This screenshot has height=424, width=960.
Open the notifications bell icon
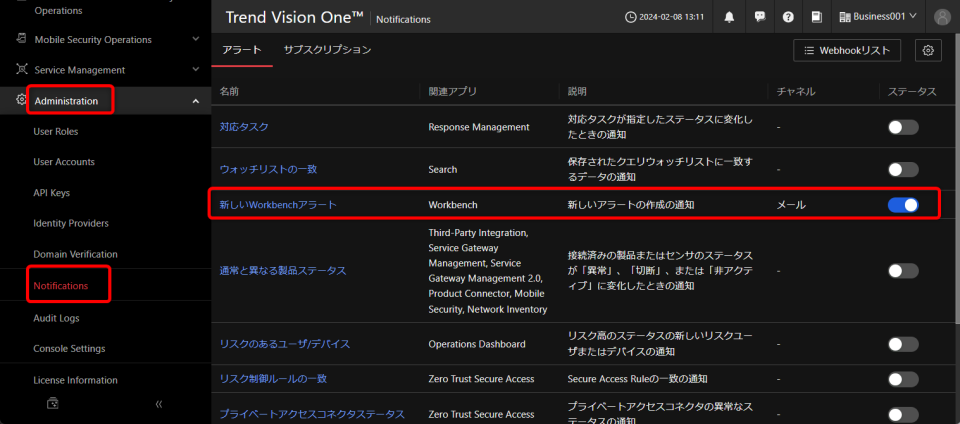(x=729, y=17)
